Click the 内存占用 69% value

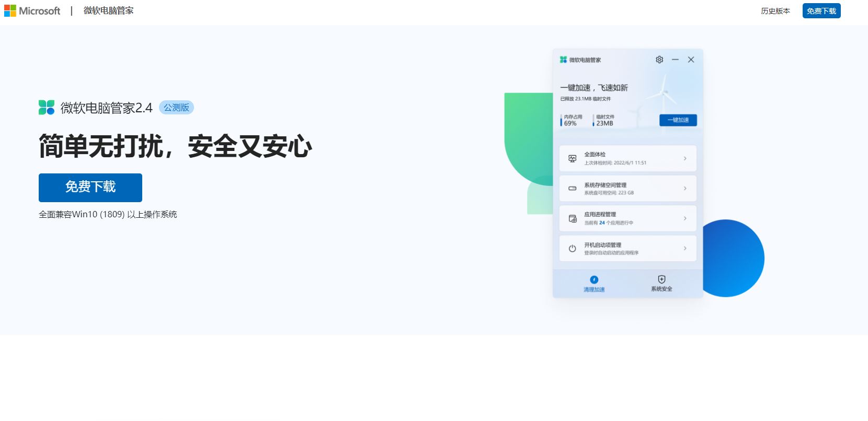pos(570,123)
